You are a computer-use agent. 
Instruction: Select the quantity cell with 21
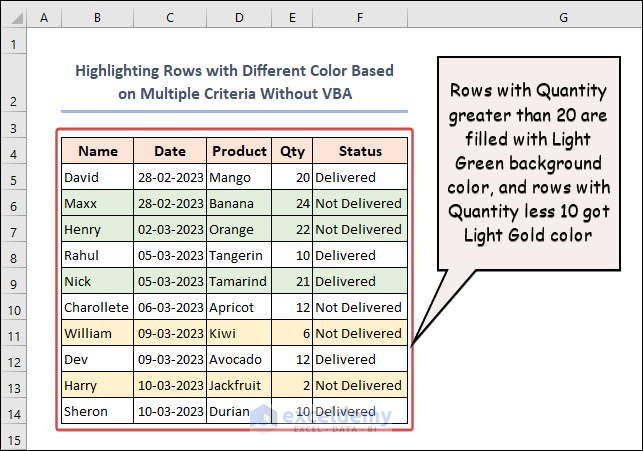pos(292,281)
